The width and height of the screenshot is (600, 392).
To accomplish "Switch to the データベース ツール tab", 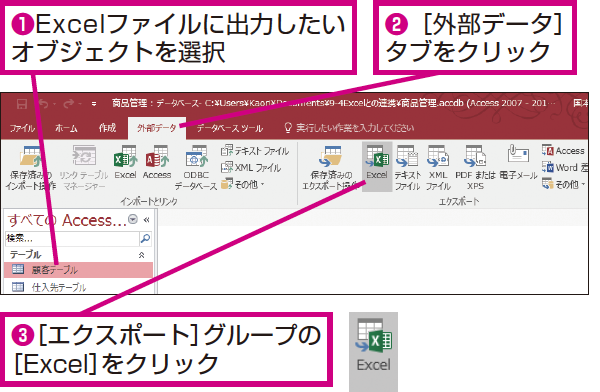I will 230,128.
